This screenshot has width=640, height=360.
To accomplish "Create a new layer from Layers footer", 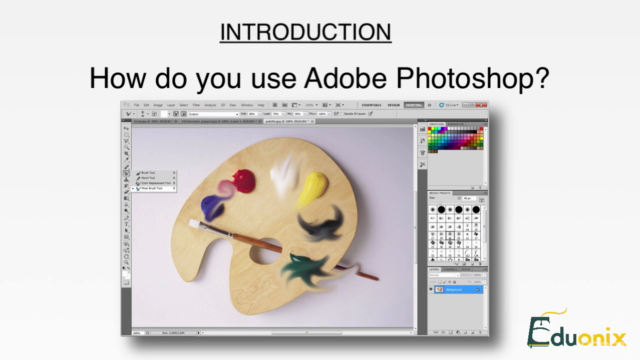I will (x=473, y=333).
